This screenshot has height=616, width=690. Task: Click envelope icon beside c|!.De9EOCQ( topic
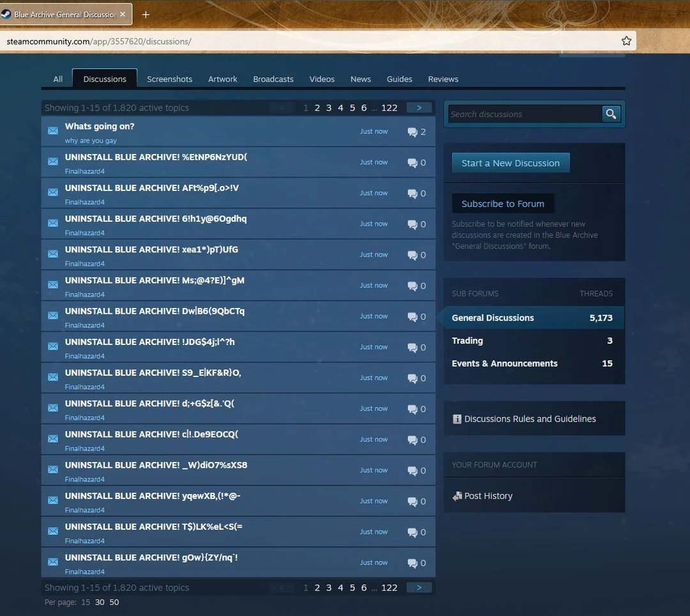(x=53, y=439)
